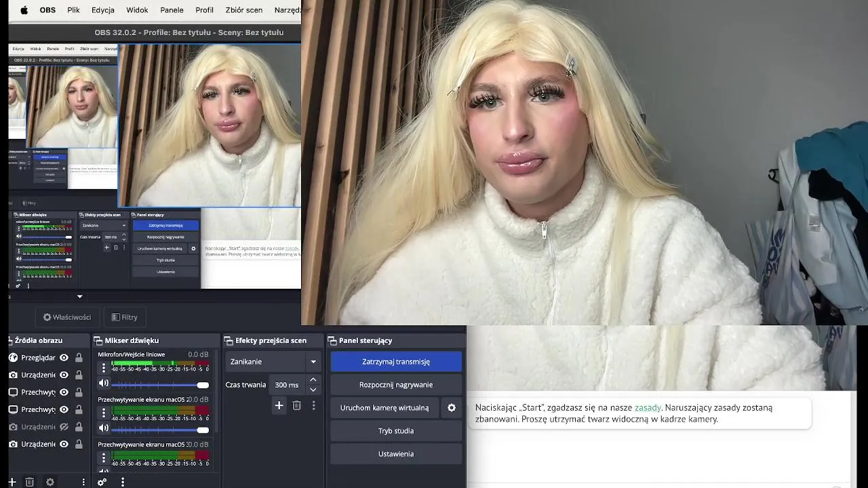
Task: Click the 300 ms duration field
Action: pos(287,384)
